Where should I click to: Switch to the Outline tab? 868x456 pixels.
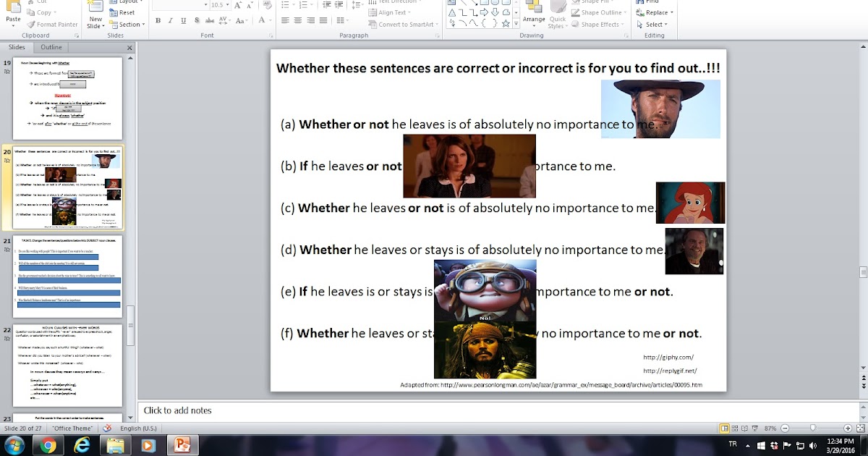coord(51,47)
